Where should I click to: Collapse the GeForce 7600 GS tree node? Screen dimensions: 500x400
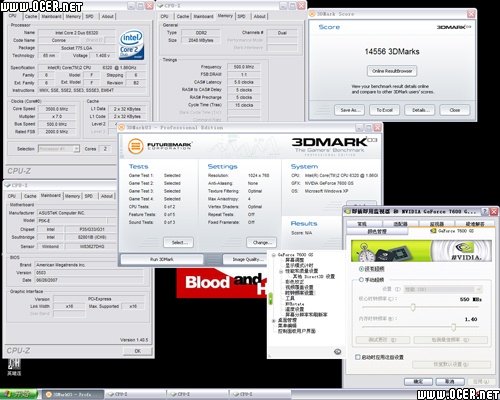(x=274, y=255)
